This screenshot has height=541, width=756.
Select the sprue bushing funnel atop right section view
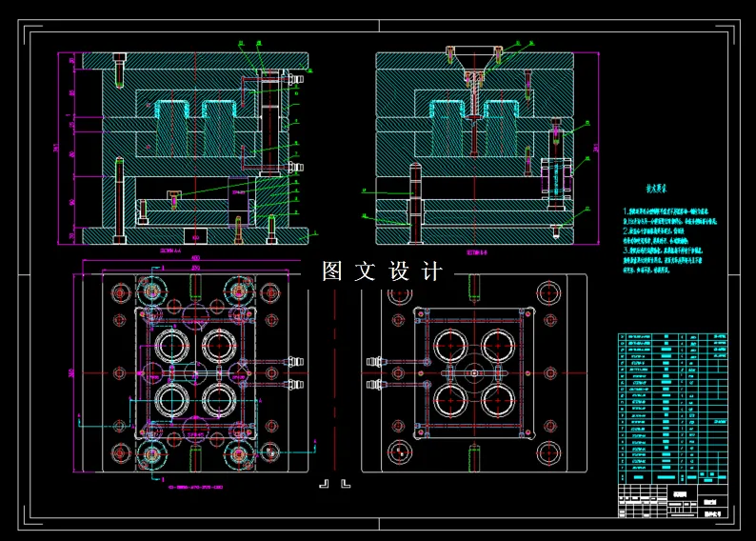pyautogui.click(x=475, y=58)
